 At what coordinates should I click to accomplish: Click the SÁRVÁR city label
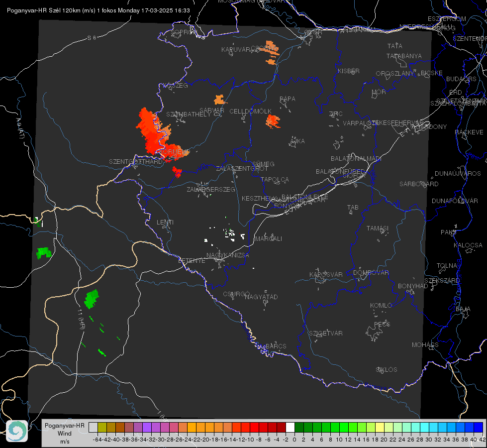coord(212,110)
